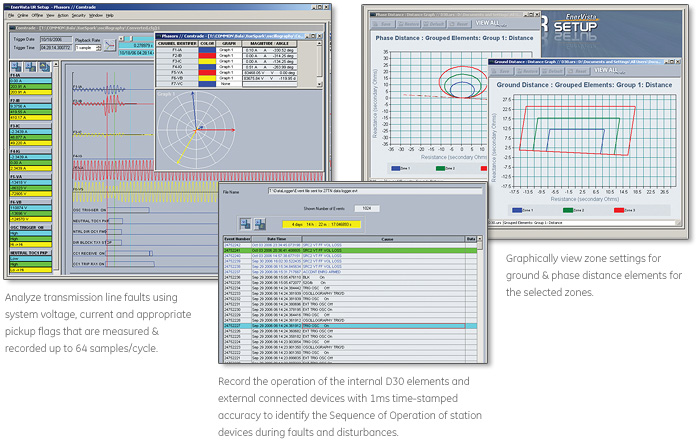696x440 pixels.
Task: Click the yellow color swatch for F6-VB
Action: tap(207, 78)
